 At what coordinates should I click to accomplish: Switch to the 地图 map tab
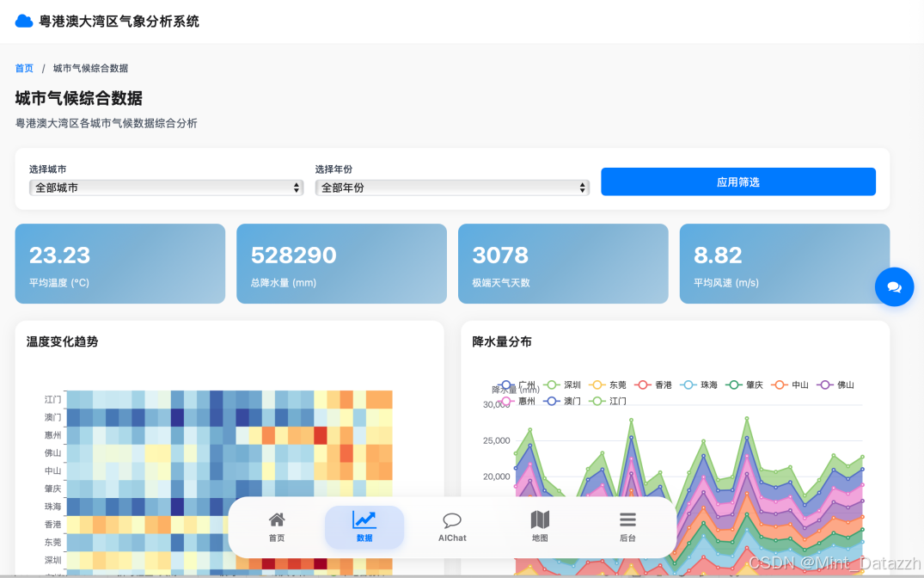(540, 527)
